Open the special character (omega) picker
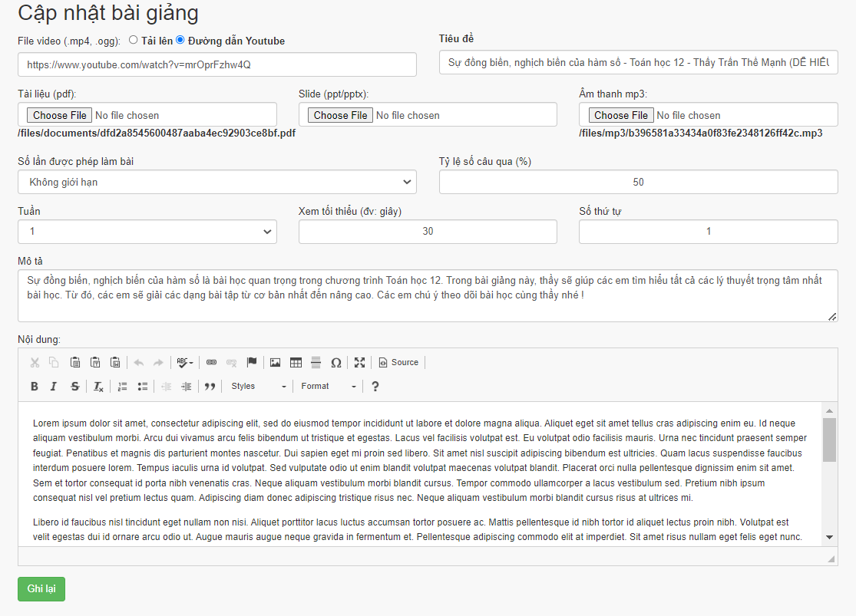Viewport: 856px width, 616px height. point(335,363)
